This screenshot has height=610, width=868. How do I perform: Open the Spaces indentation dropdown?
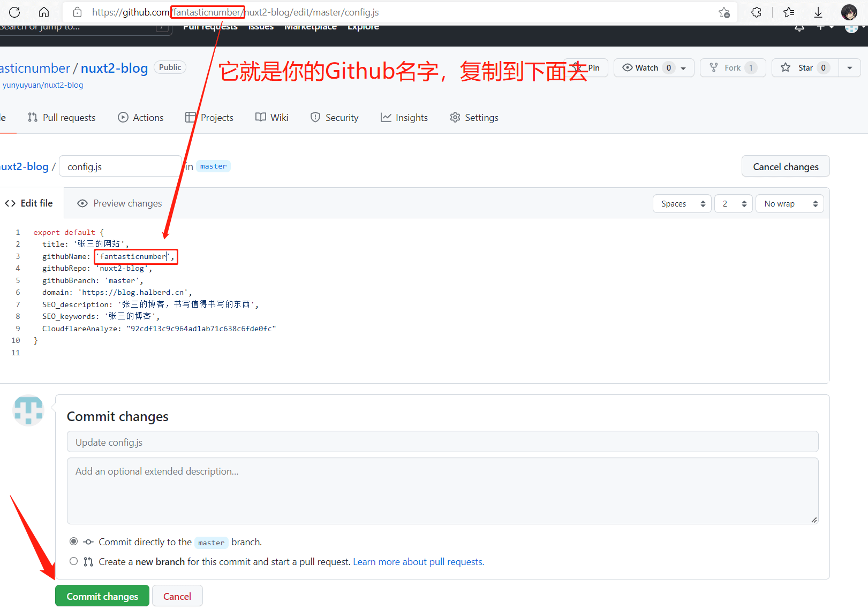681,203
